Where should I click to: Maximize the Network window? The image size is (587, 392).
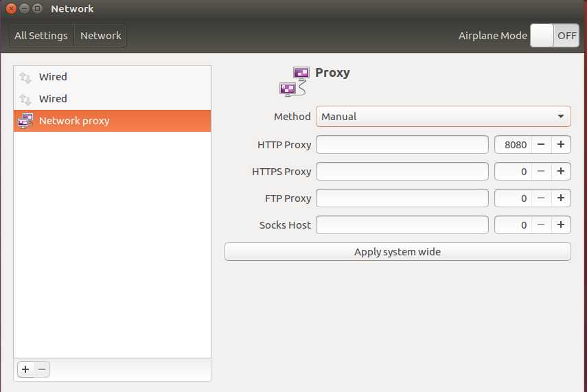coord(37,8)
